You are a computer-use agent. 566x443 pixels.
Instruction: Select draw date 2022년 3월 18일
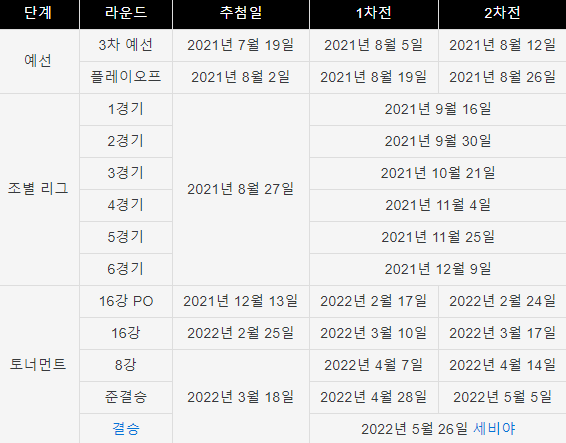(x=241, y=397)
